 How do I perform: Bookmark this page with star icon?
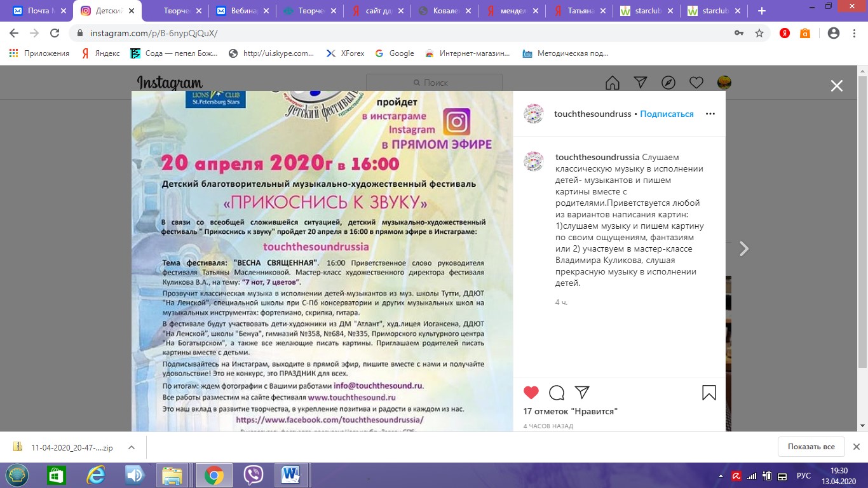(759, 33)
